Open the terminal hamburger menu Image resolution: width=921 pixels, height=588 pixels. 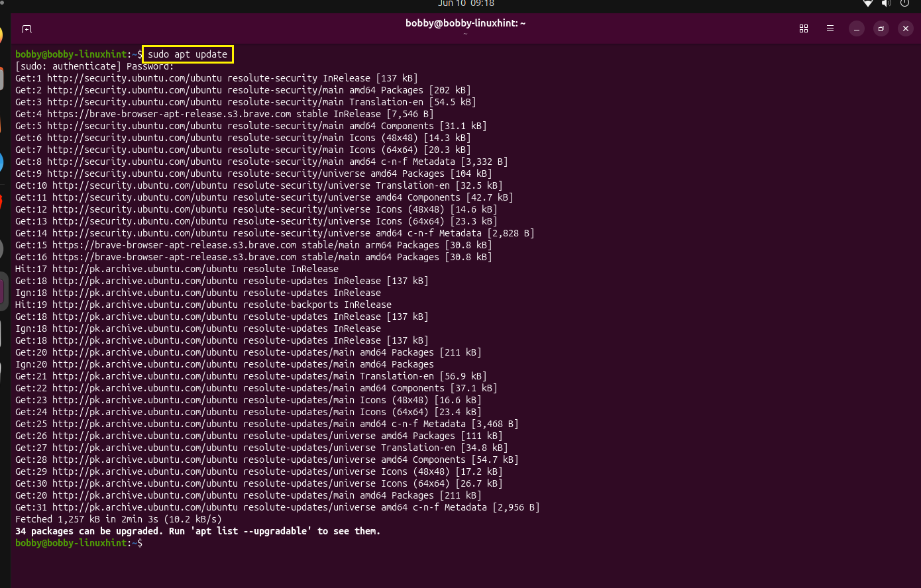pos(830,28)
